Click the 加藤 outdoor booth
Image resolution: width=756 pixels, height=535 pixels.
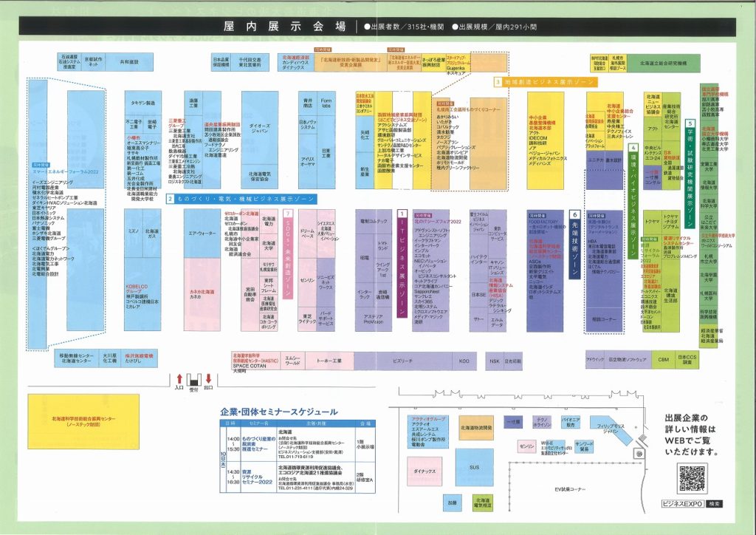coord(453,502)
